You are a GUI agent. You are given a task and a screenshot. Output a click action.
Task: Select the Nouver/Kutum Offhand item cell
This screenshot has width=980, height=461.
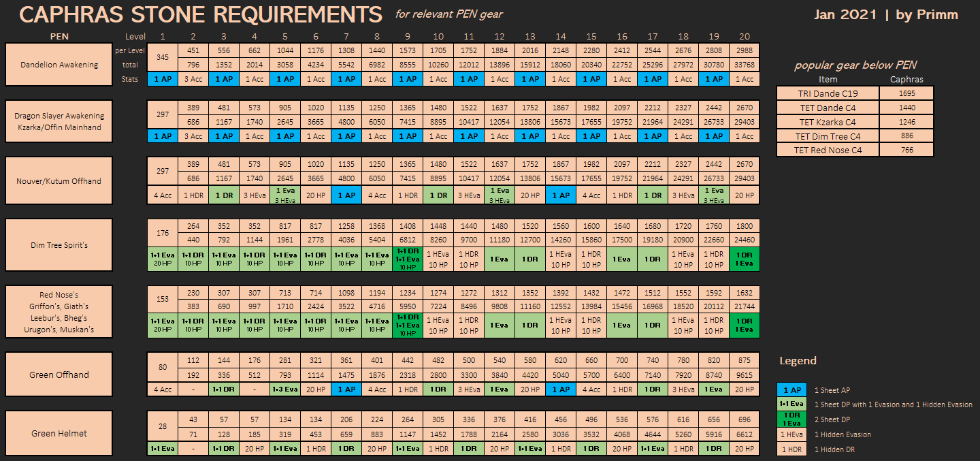(59, 181)
